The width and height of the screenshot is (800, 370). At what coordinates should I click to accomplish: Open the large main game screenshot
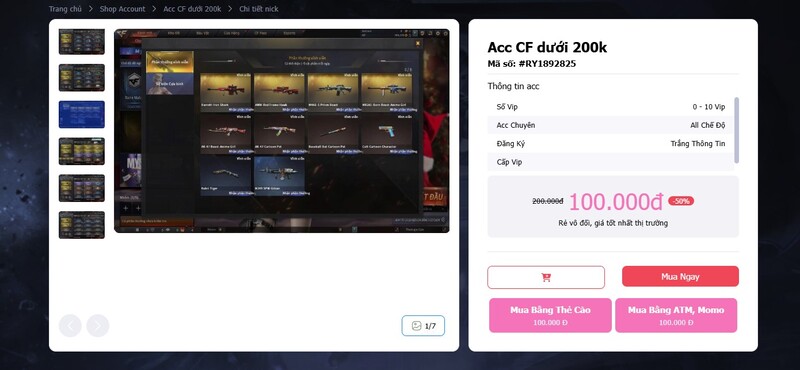pos(282,131)
